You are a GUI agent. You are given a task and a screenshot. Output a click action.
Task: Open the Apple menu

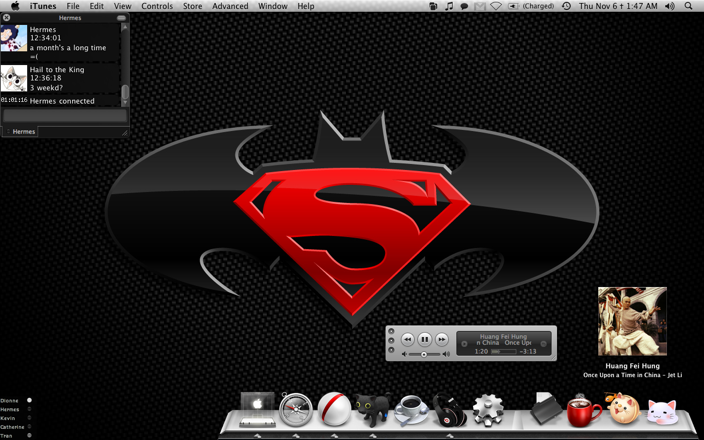(15, 6)
